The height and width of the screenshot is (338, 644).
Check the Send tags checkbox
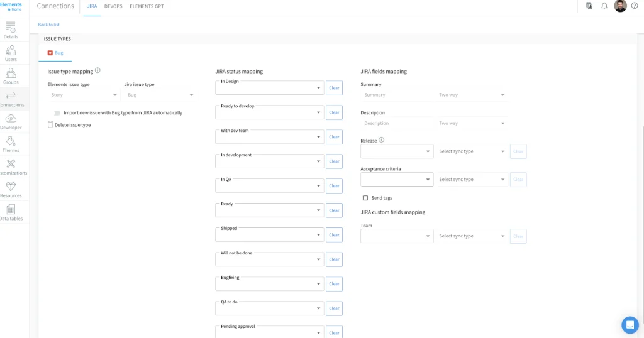(x=365, y=198)
